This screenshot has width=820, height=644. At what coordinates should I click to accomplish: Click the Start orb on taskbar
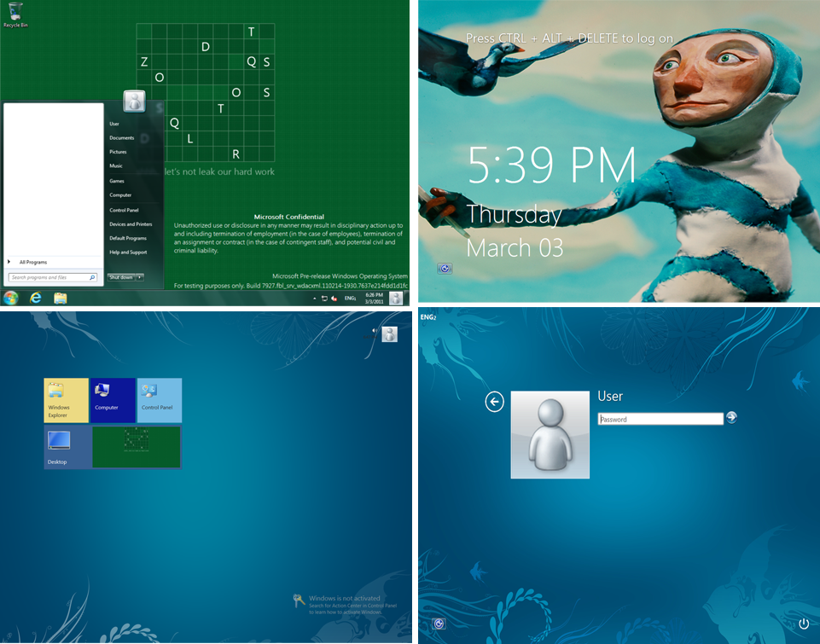pyautogui.click(x=10, y=298)
